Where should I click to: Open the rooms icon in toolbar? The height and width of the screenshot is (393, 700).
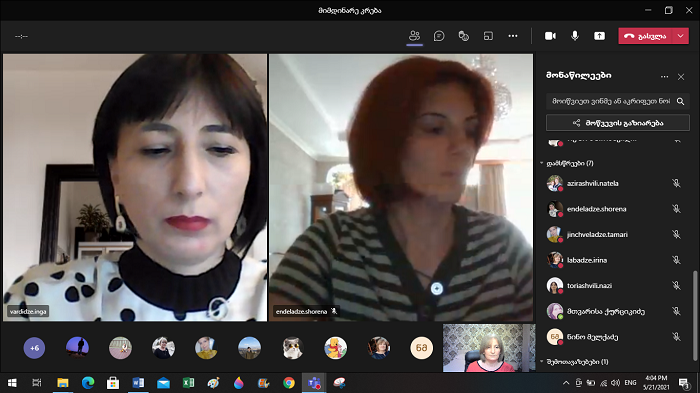tap(488, 36)
